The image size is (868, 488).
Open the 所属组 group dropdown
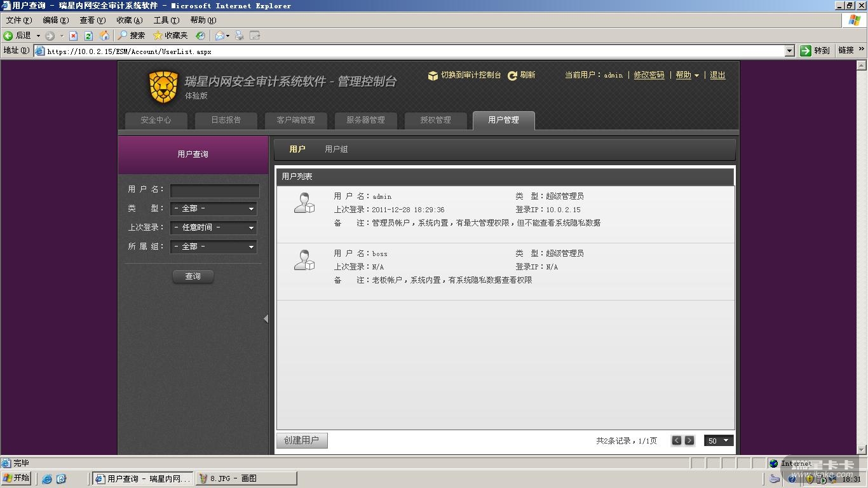click(x=214, y=247)
